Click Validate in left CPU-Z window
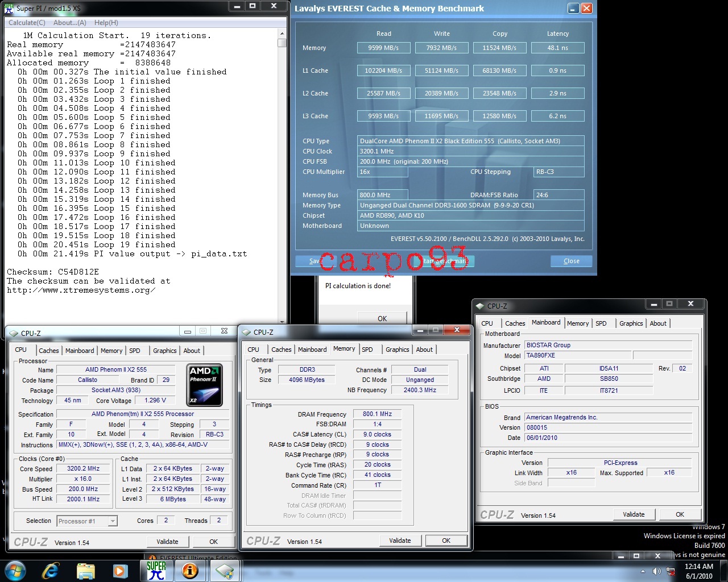The width and height of the screenshot is (728, 582). [167, 542]
